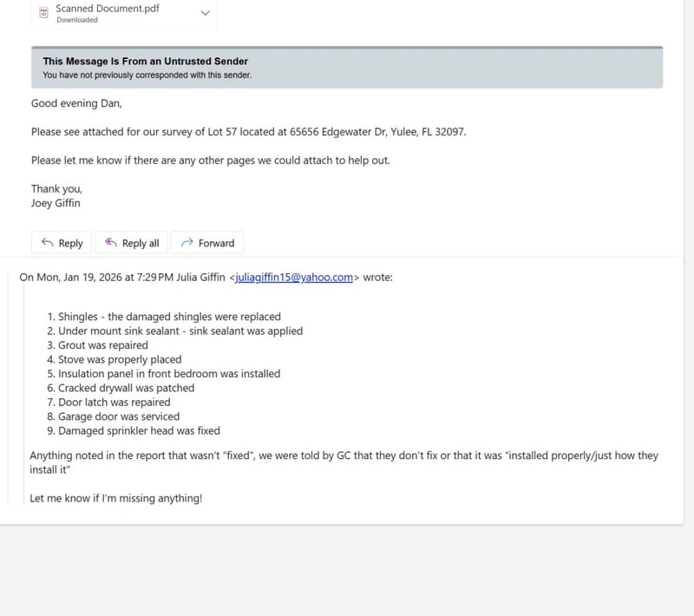
Task: Click the Untrusted Sender warning title
Action: 145,62
